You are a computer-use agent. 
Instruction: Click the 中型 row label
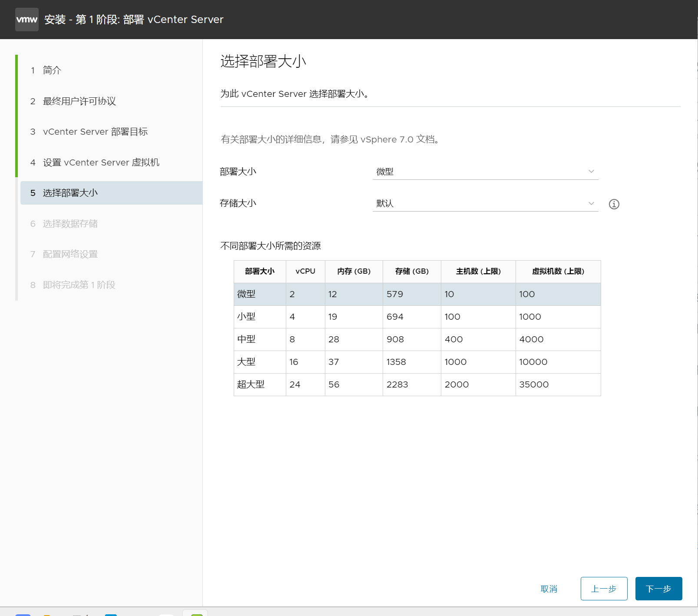(246, 339)
